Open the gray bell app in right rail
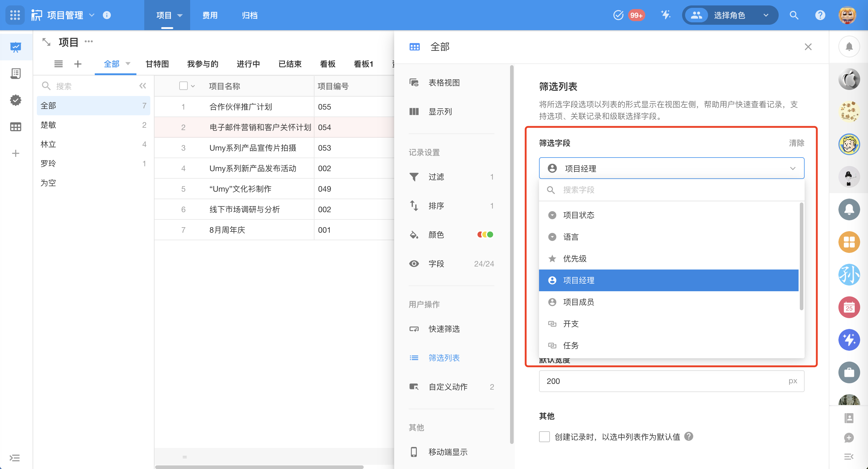Viewport: 868px width, 469px height. pyautogui.click(x=849, y=209)
